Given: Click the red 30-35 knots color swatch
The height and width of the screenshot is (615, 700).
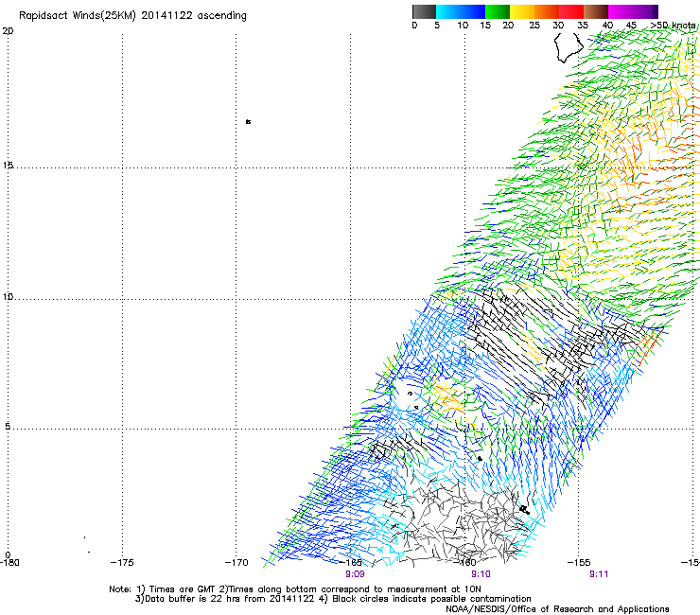Looking at the screenshot, I should (571, 11).
